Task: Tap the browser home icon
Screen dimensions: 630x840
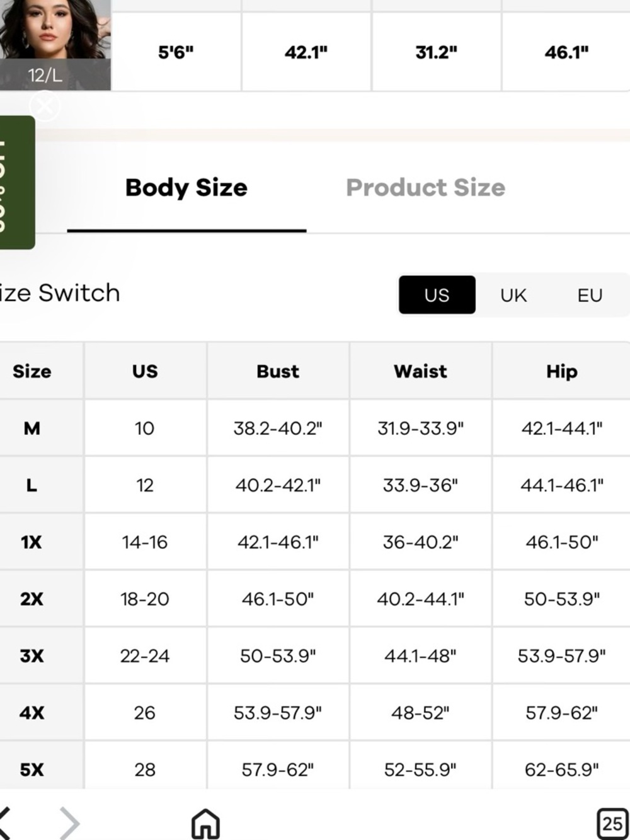Action: pyautogui.click(x=205, y=824)
